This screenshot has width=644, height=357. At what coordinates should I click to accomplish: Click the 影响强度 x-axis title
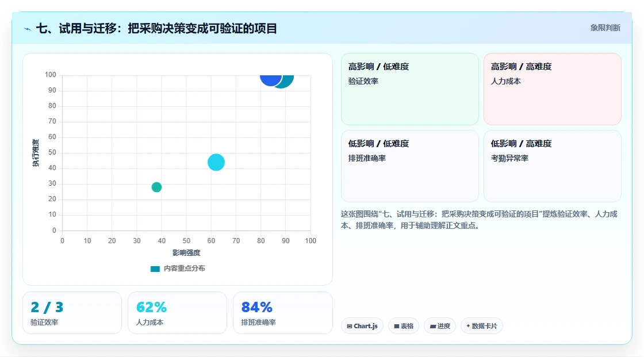pyautogui.click(x=186, y=252)
